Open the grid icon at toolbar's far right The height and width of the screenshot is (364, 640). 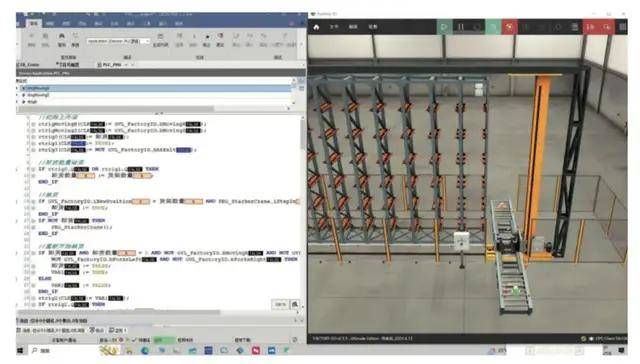click(622, 27)
